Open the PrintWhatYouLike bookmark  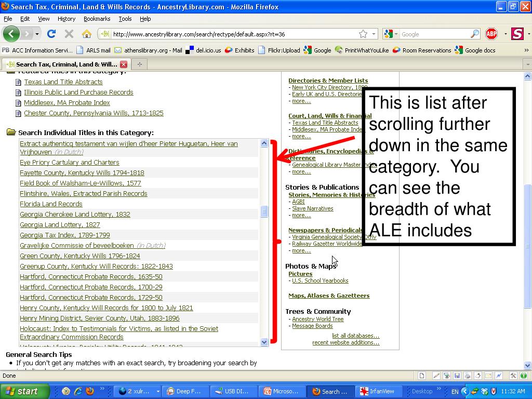click(362, 50)
